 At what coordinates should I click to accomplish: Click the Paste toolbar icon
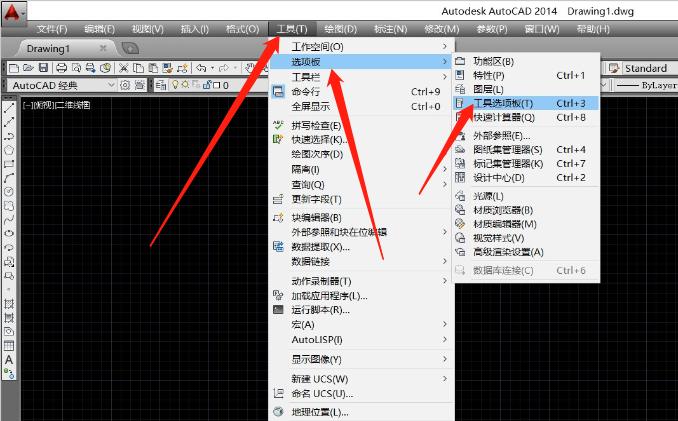(x=153, y=68)
